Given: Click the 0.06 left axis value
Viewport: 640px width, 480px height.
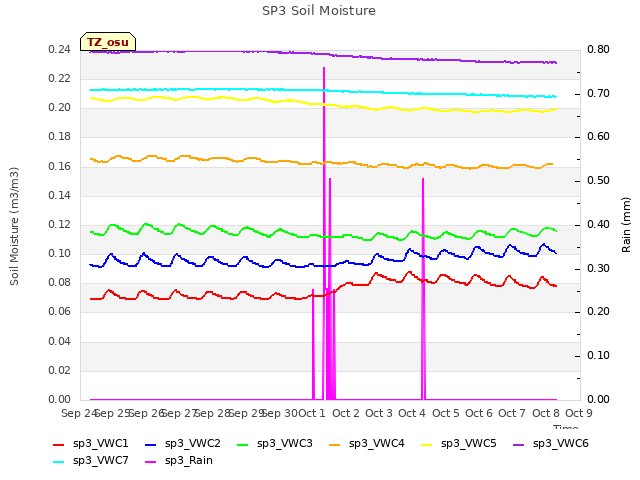Looking at the screenshot, I should coord(60,311).
